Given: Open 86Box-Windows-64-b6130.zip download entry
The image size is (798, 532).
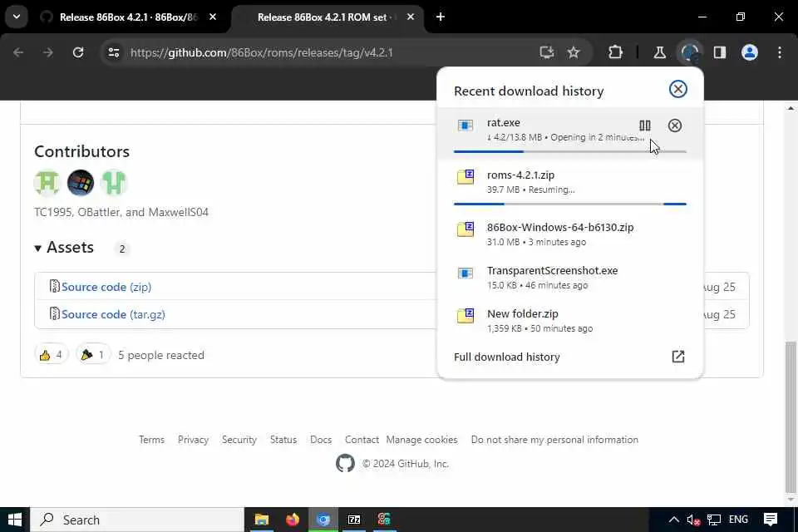Looking at the screenshot, I should [x=570, y=234].
